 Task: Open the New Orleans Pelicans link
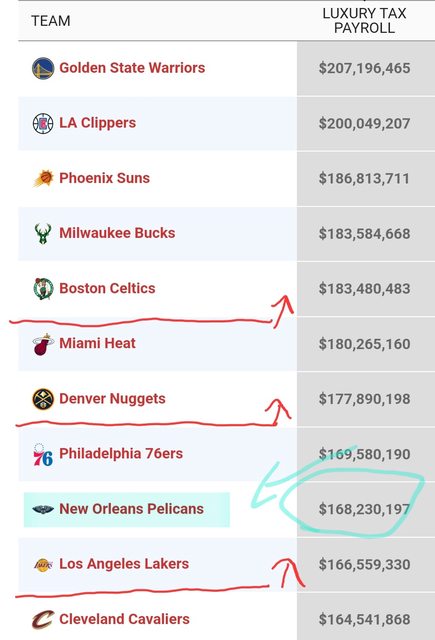[x=131, y=509]
